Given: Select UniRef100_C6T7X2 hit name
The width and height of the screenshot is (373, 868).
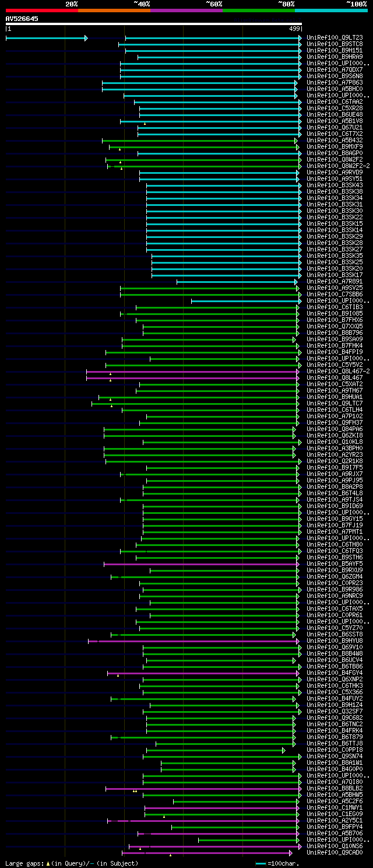Looking at the screenshot, I should (335, 134).
